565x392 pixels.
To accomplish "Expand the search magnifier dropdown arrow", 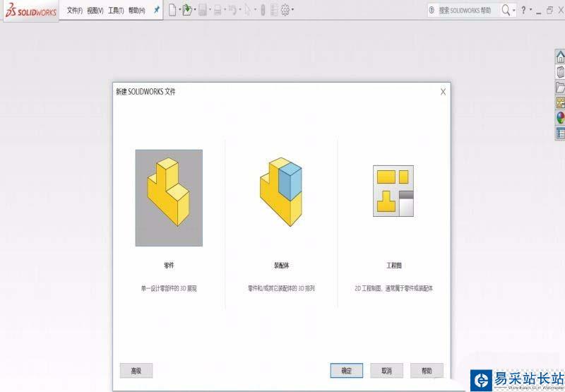I will (x=514, y=10).
